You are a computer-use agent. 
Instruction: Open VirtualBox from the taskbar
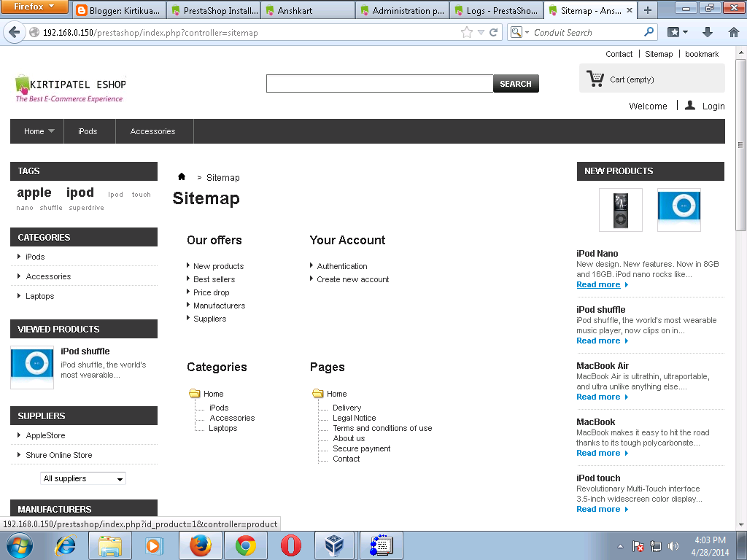click(334, 545)
